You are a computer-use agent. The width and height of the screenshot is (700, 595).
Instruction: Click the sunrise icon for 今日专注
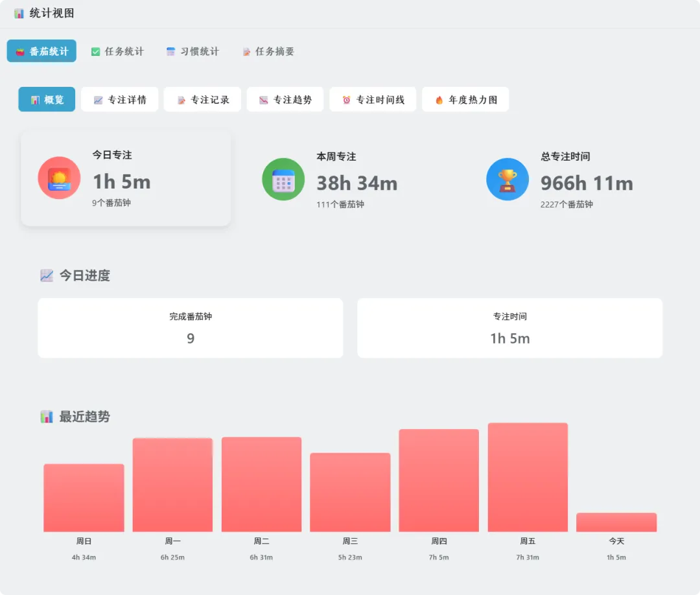click(59, 178)
